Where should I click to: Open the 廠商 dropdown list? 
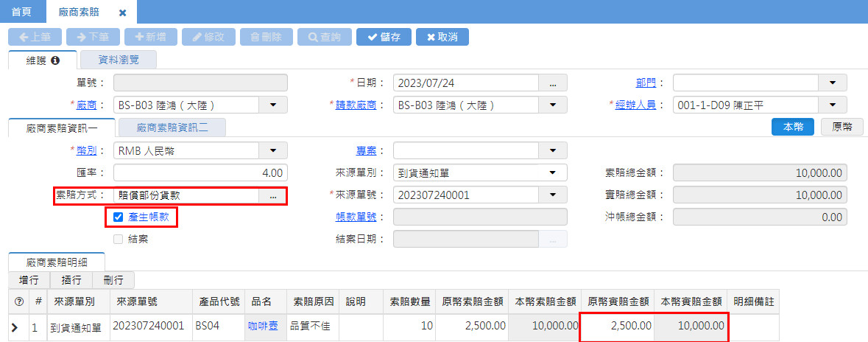[272, 105]
